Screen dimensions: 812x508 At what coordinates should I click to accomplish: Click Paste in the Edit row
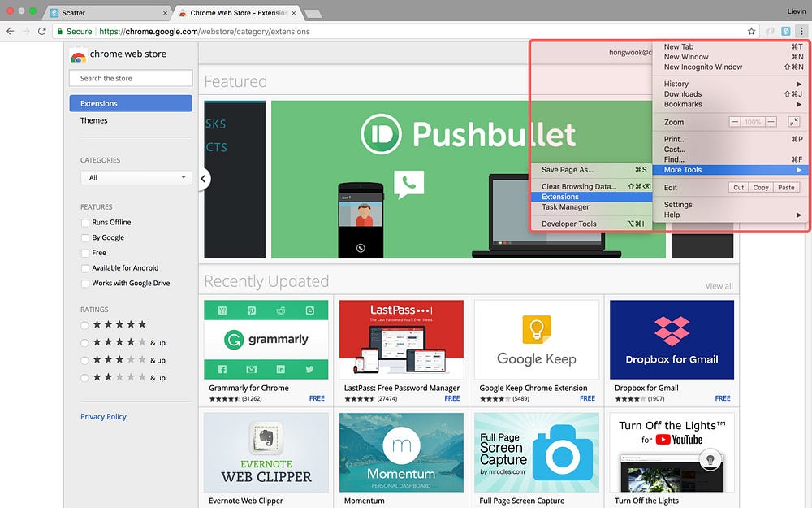(x=786, y=188)
